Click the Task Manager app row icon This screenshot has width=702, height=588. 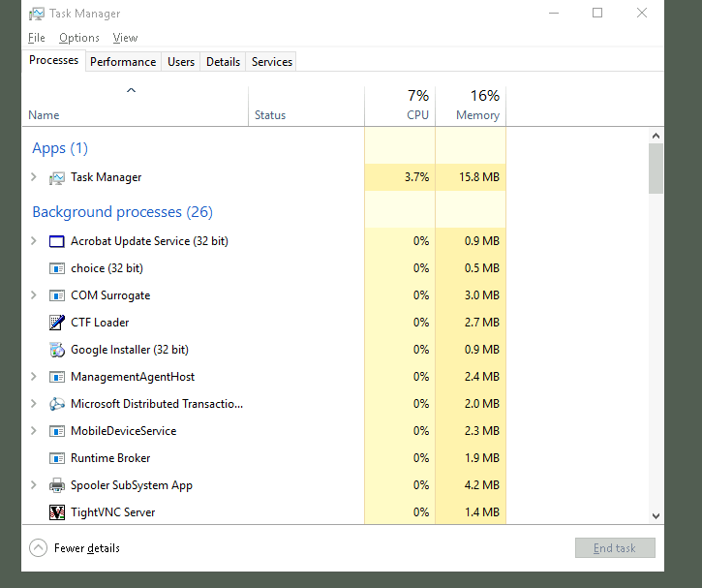coord(57,178)
